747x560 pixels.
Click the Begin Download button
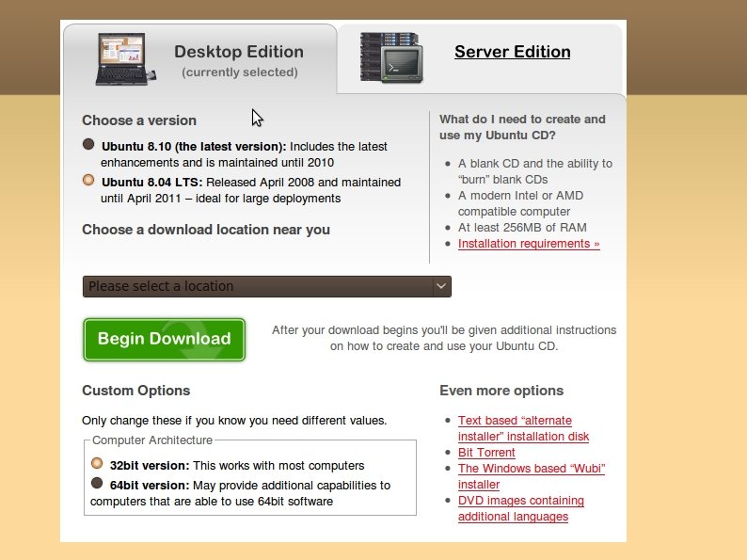[x=165, y=340]
